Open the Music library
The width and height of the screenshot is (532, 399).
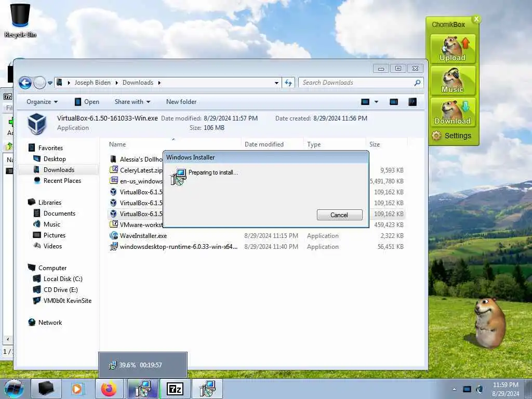point(51,224)
